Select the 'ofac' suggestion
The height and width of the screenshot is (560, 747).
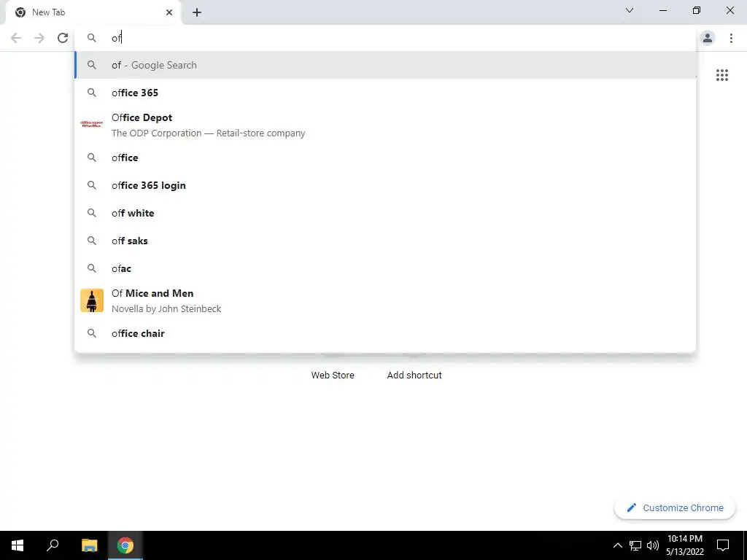pos(385,268)
